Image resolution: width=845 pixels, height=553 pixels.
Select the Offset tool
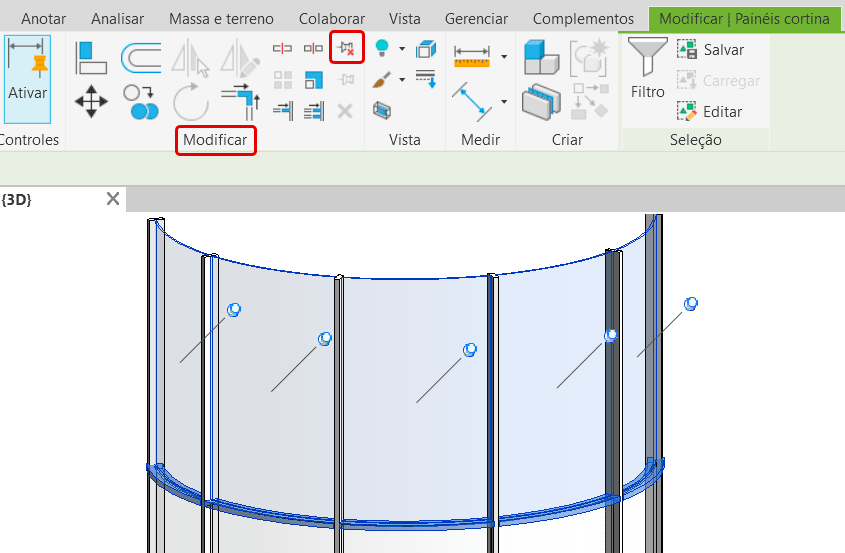[141, 58]
